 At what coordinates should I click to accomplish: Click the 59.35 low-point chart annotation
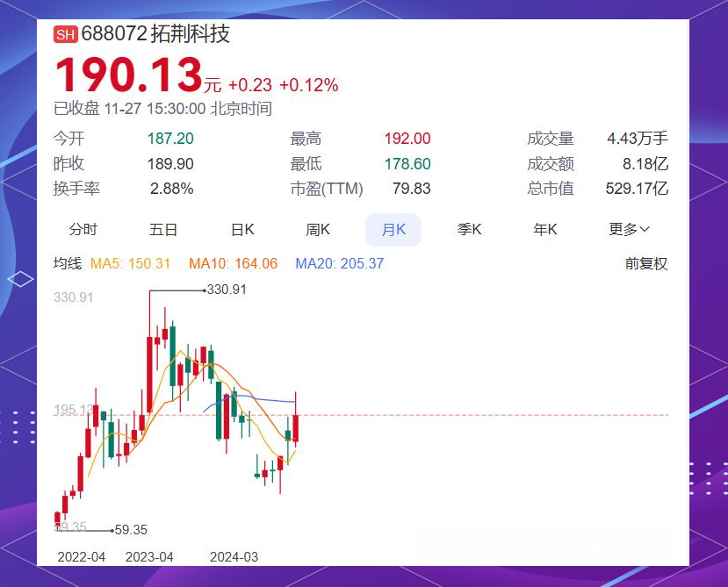(x=131, y=530)
